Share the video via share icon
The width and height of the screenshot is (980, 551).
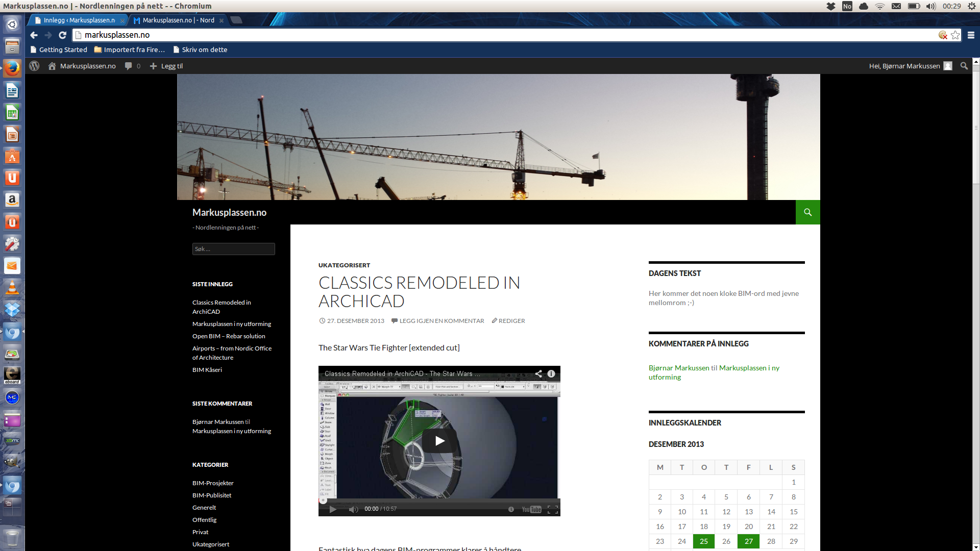click(538, 373)
